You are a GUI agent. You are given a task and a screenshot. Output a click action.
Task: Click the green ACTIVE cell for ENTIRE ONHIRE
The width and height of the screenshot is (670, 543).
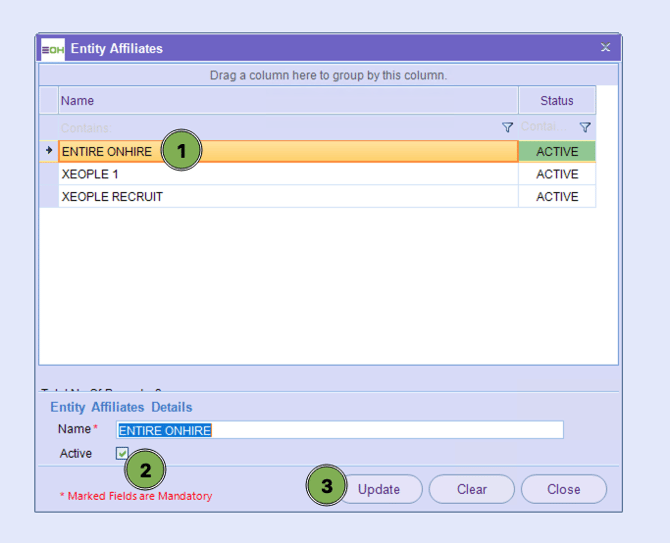coord(557,152)
